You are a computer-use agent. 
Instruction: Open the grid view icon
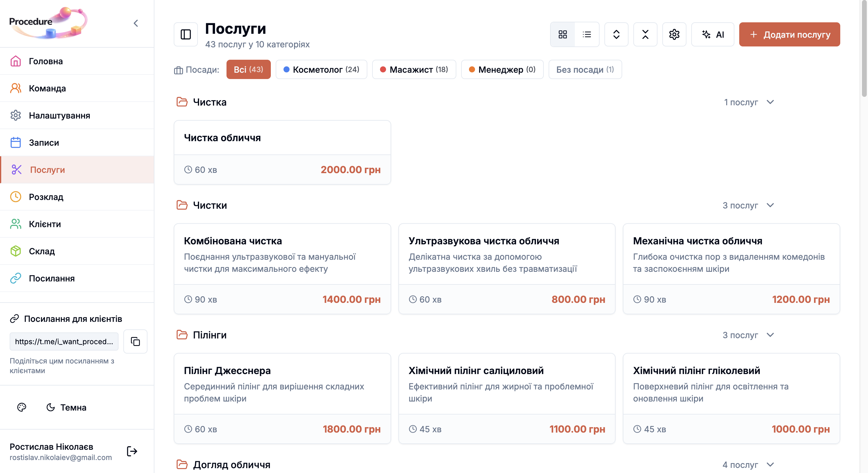click(563, 34)
